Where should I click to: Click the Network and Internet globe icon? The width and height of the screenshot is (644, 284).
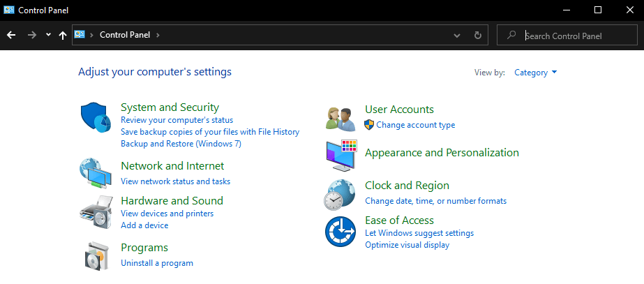96,174
